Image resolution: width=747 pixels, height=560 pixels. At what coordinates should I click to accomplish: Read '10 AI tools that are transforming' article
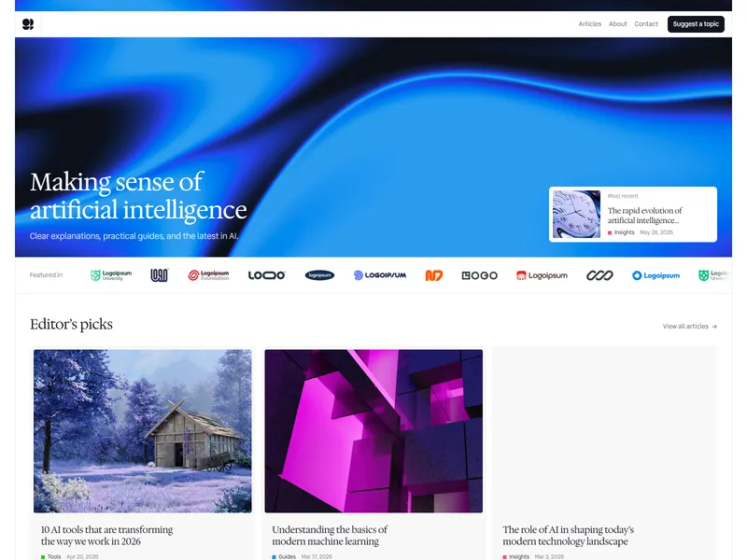click(106, 535)
